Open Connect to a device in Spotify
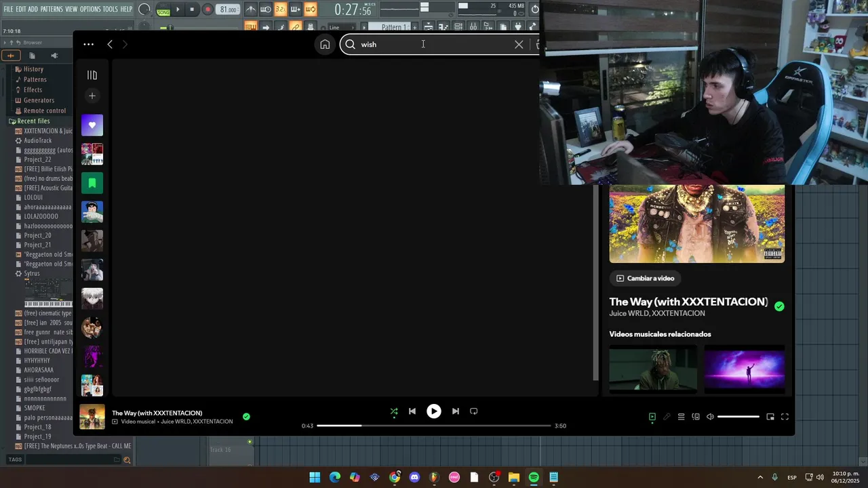The height and width of the screenshot is (488, 868). click(x=696, y=417)
